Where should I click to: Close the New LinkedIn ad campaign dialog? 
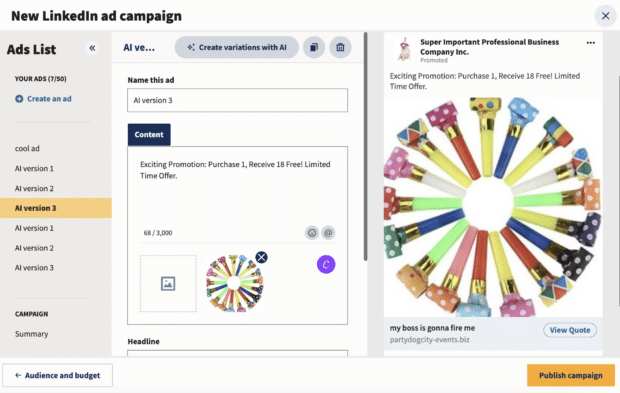[605, 16]
